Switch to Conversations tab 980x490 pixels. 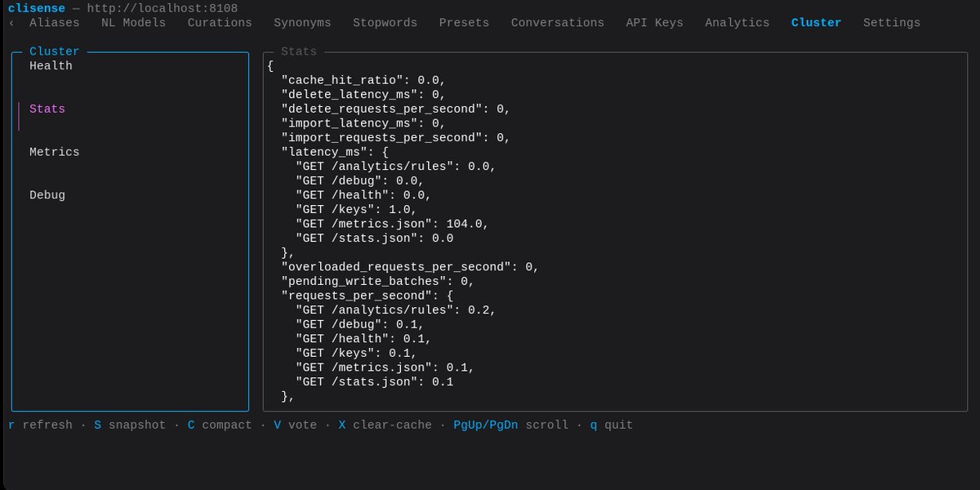pos(558,23)
